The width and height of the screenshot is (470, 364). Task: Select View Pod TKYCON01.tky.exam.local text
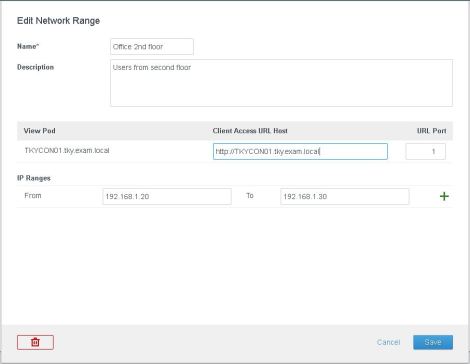pos(67,150)
